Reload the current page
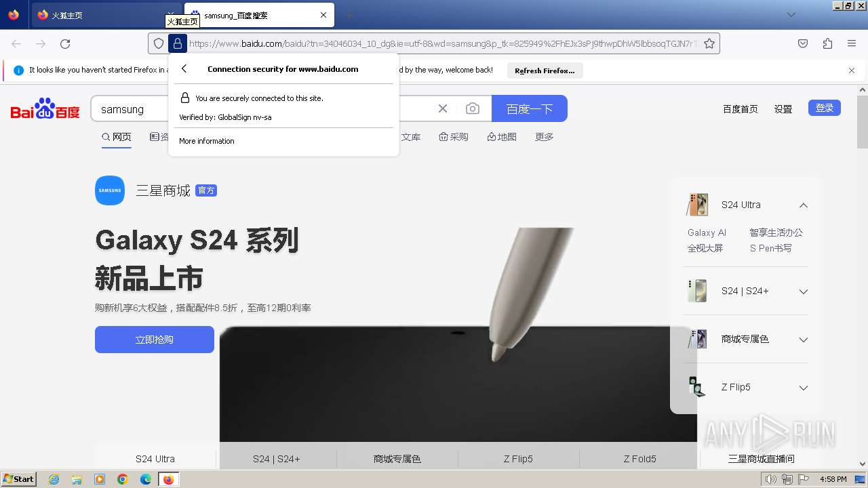Screen dimensions: 868x488 point(65,43)
